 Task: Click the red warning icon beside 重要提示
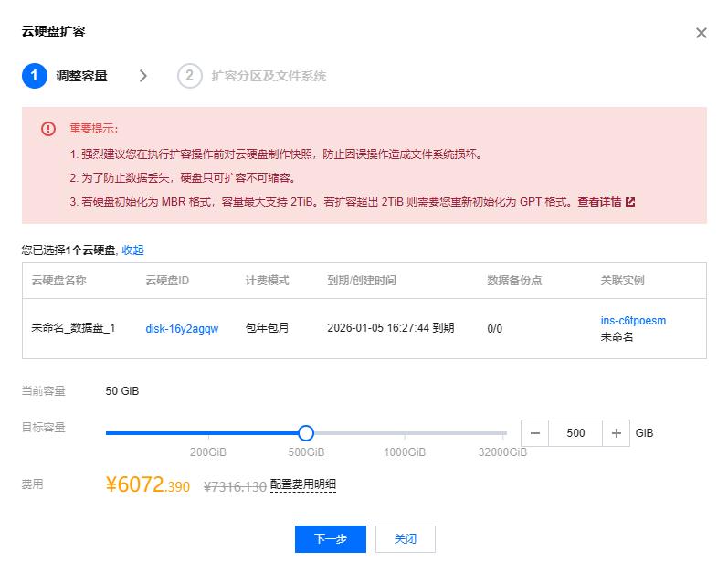tap(48, 129)
